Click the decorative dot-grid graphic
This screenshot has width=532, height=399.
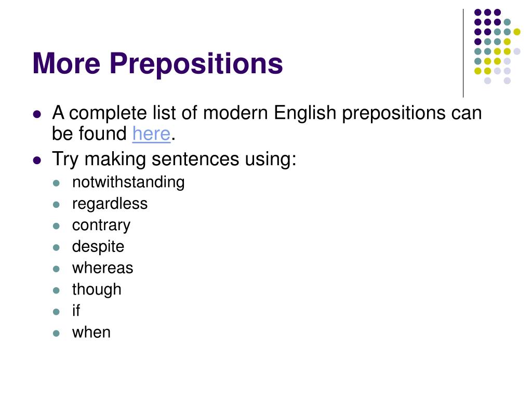pos(497,46)
